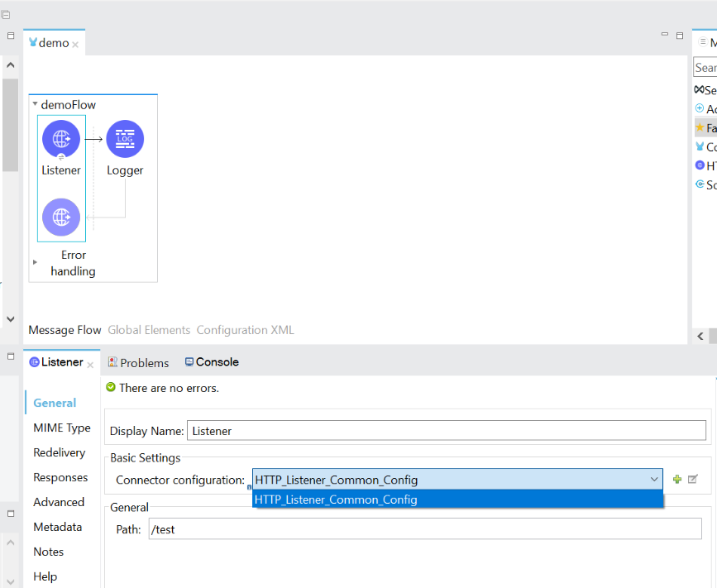Viewport: 717px width, 588px height.
Task: Click the Listener HTTP icon in demoFlow
Action: [x=61, y=138]
